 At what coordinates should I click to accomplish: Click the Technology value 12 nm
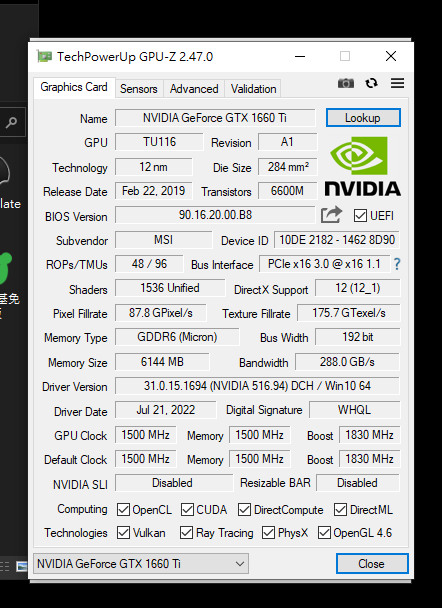(x=154, y=167)
